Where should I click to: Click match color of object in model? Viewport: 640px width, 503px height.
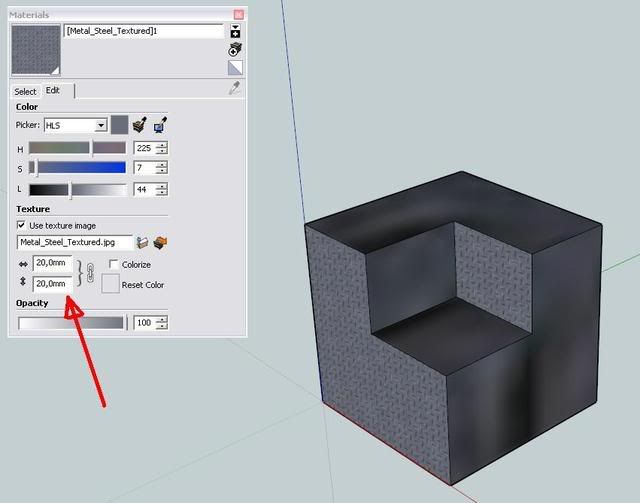coord(140,125)
